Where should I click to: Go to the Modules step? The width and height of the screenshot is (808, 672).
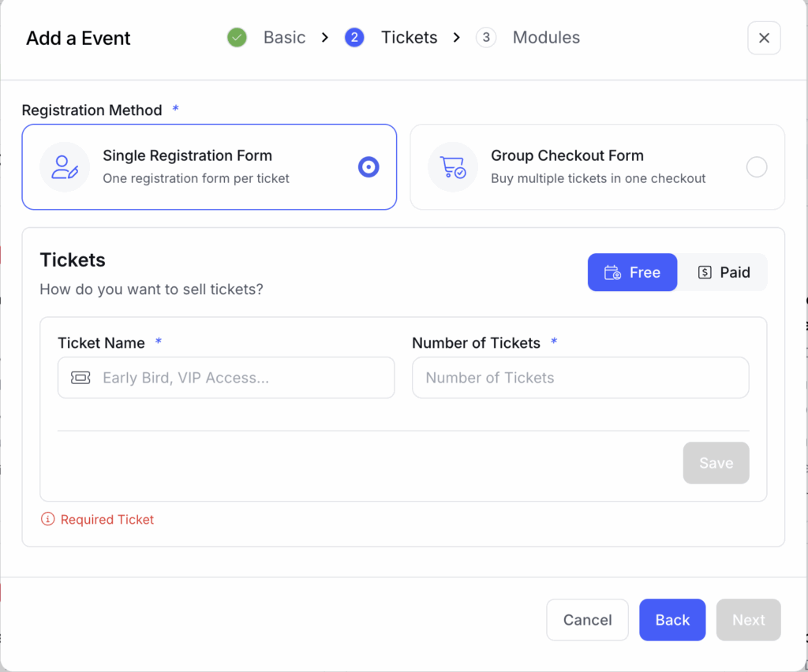click(546, 37)
